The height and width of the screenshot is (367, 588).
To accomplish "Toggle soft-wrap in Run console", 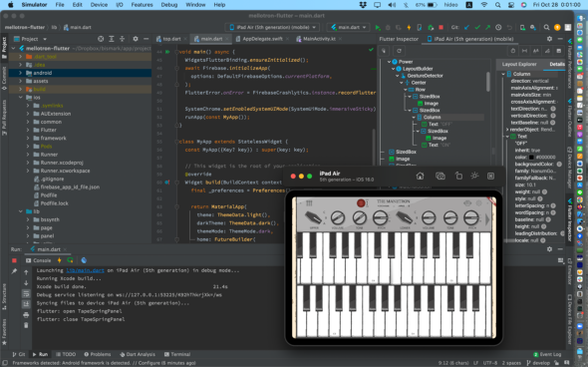I will [26, 293].
